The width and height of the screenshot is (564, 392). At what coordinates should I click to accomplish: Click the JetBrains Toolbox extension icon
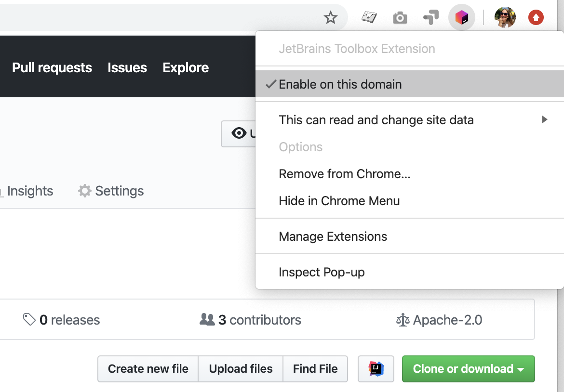coord(462,17)
